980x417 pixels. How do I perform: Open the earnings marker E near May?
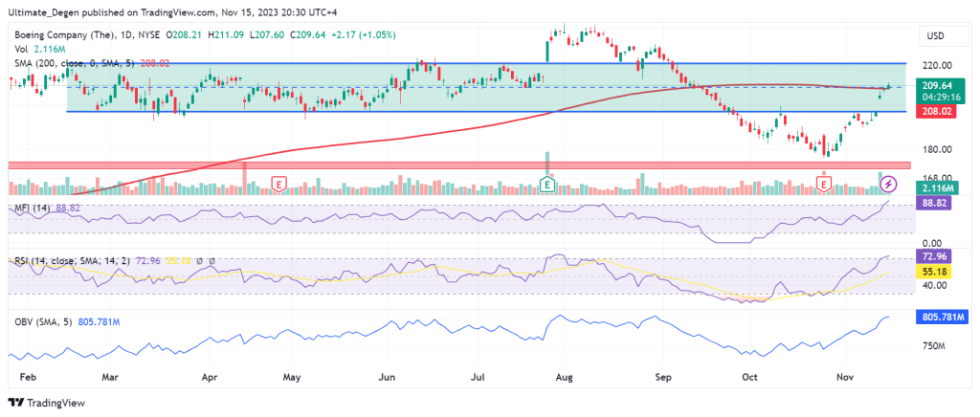click(278, 184)
